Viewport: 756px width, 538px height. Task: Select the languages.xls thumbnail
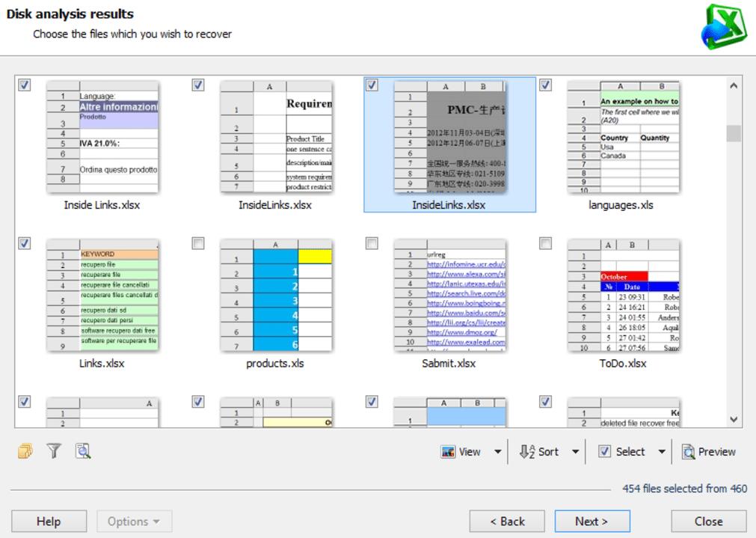[x=623, y=137]
